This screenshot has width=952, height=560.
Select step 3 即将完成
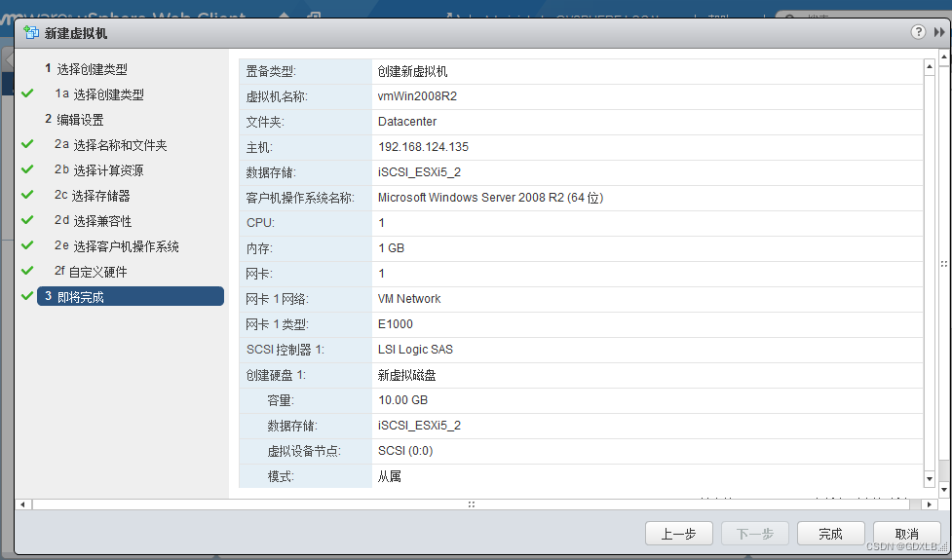[131, 296]
